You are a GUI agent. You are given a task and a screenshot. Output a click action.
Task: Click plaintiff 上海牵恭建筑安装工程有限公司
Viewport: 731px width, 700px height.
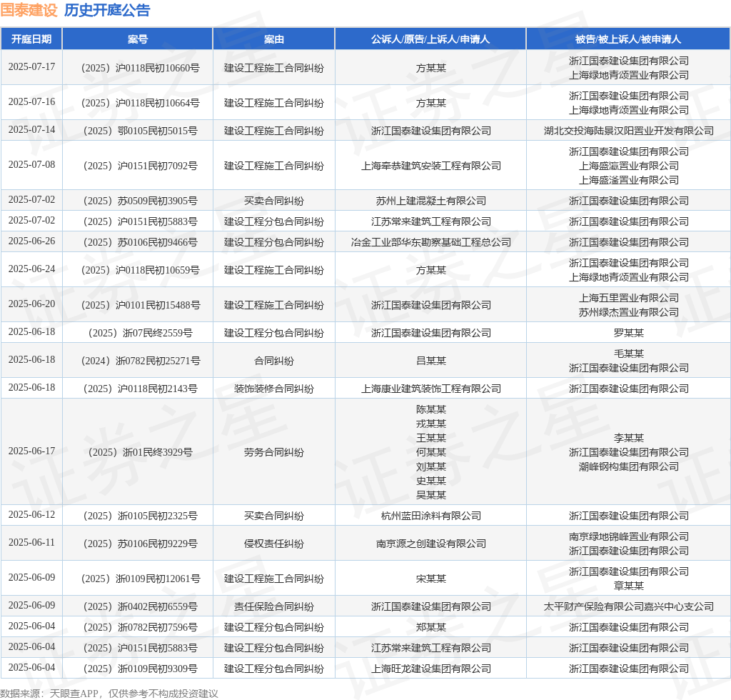point(430,166)
